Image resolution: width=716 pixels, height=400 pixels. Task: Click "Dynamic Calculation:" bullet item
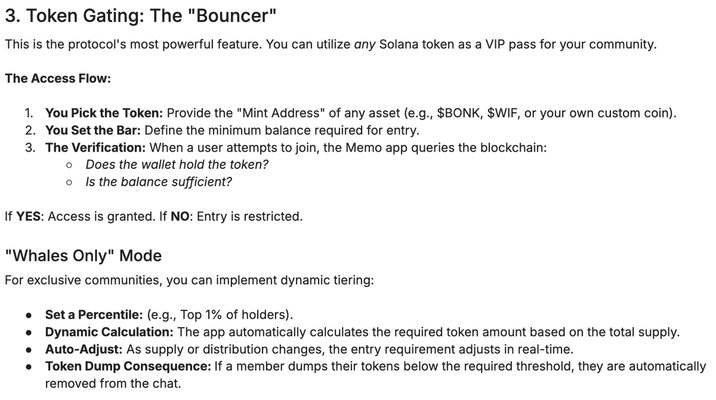[109, 332]
